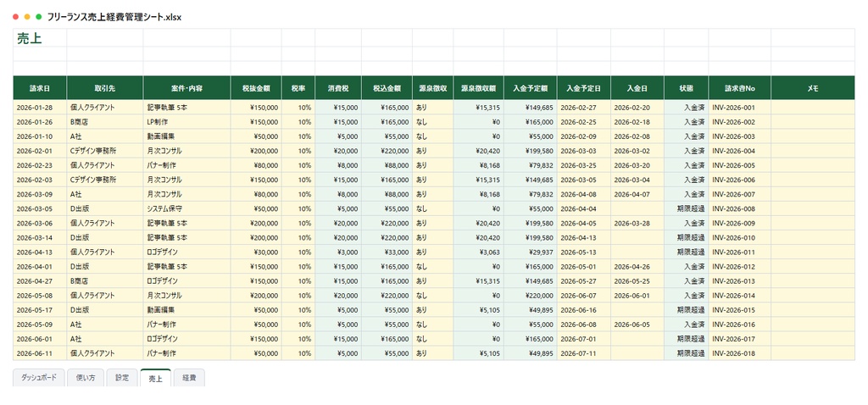The image size is (868, 405).
Task: Click 請求日 cell 2026-02-23
Action: coord(40,165)
